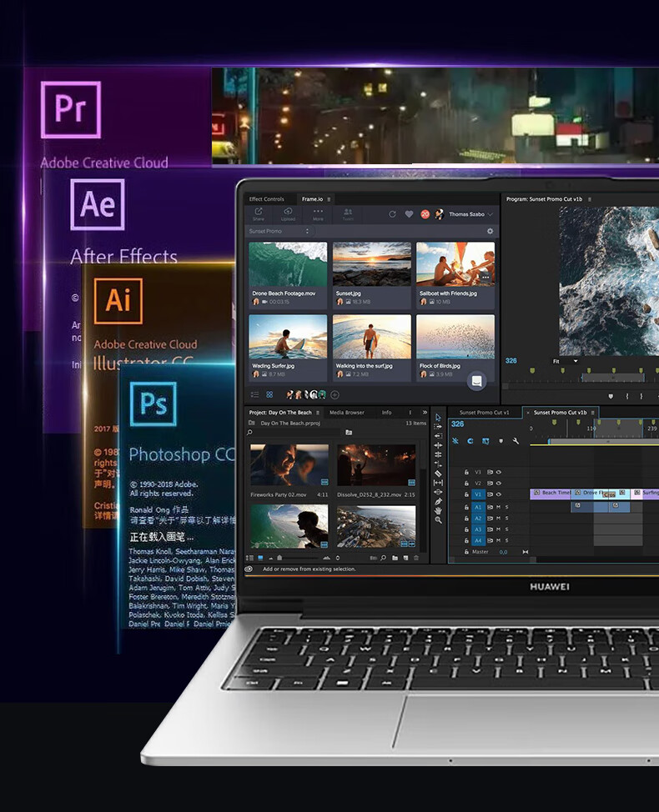659x812 pixels.
Task: Open Frame.io settings gear icon
Action: (x=490, y=231)
